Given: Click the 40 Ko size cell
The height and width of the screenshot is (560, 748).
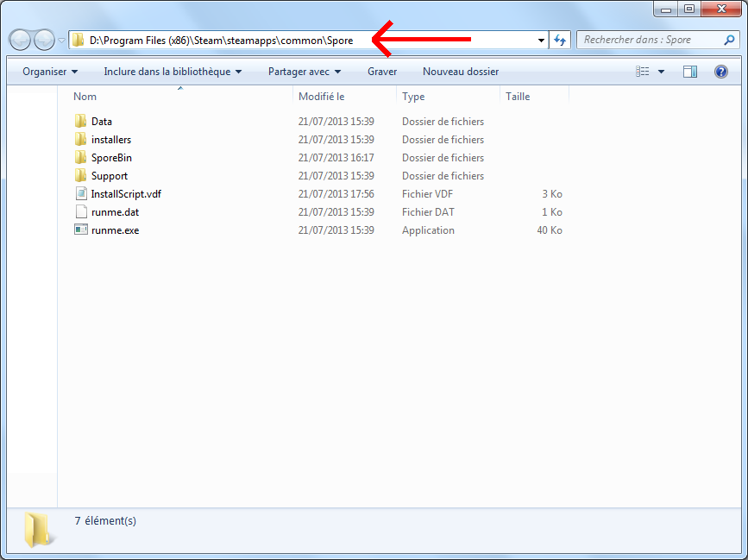Looking at the screenshot, I should coord(550,230).
